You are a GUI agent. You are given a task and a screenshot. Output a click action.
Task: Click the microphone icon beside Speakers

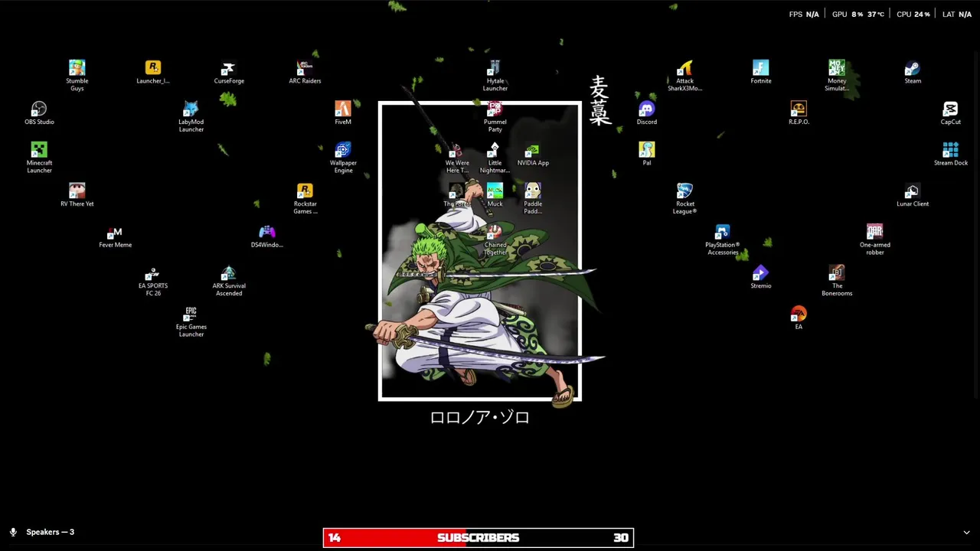coord(13,532)
